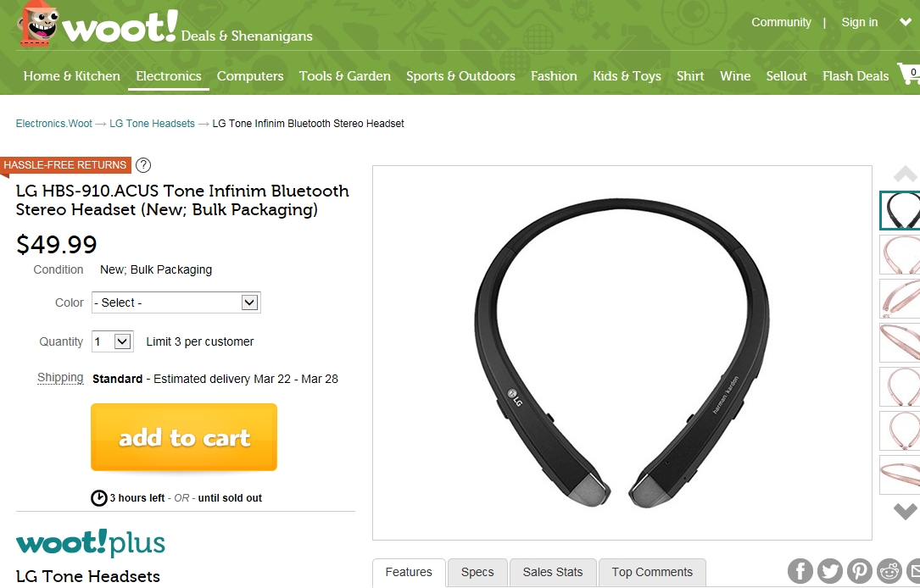Open the Shipping details link
Viewport: 920px width, 588px height.
pos(60,378)
